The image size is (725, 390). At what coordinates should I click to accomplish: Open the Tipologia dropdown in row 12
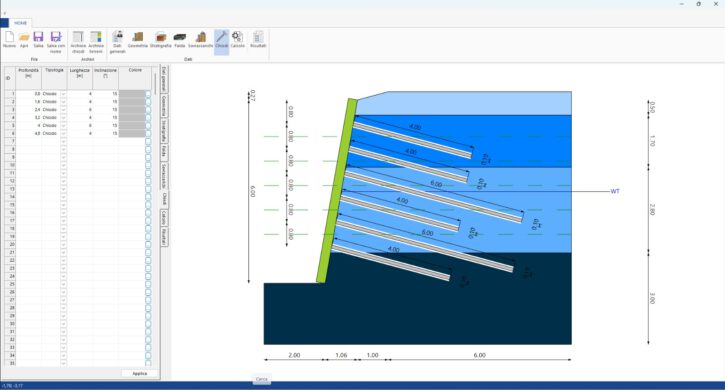tap(63, 181)
